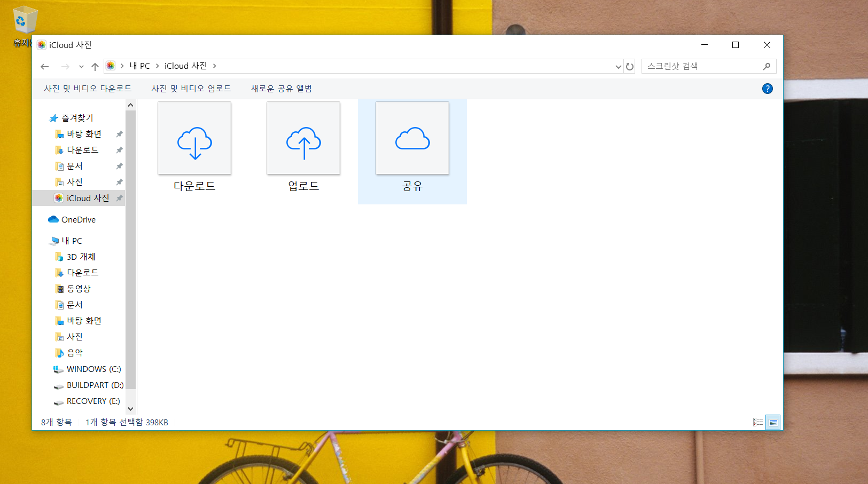Image resolution: width=868 pixels, height=484 pixels.
Task: Open 바탕 화면 under 즐겨찾기
Action: (84, 134)
